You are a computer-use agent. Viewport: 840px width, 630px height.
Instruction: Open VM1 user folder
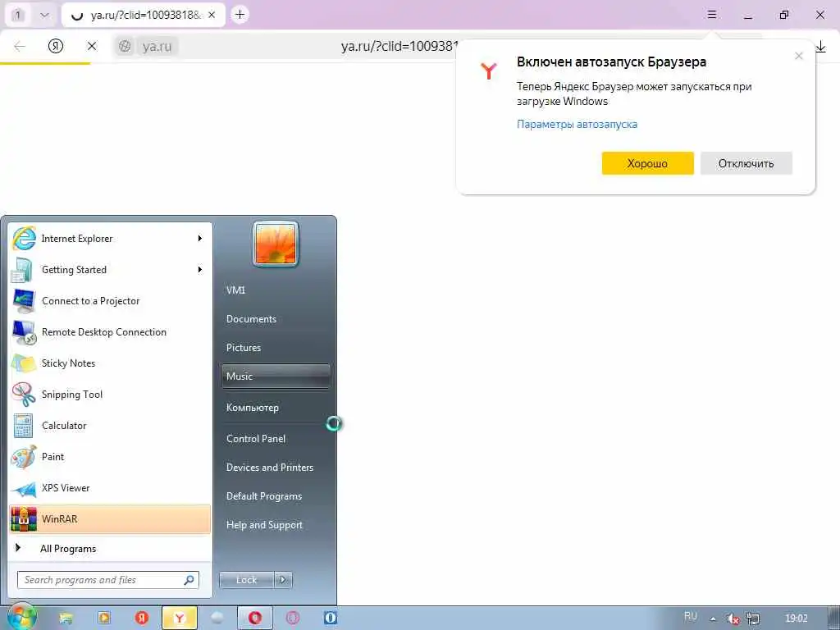click(x=276, y=290)
